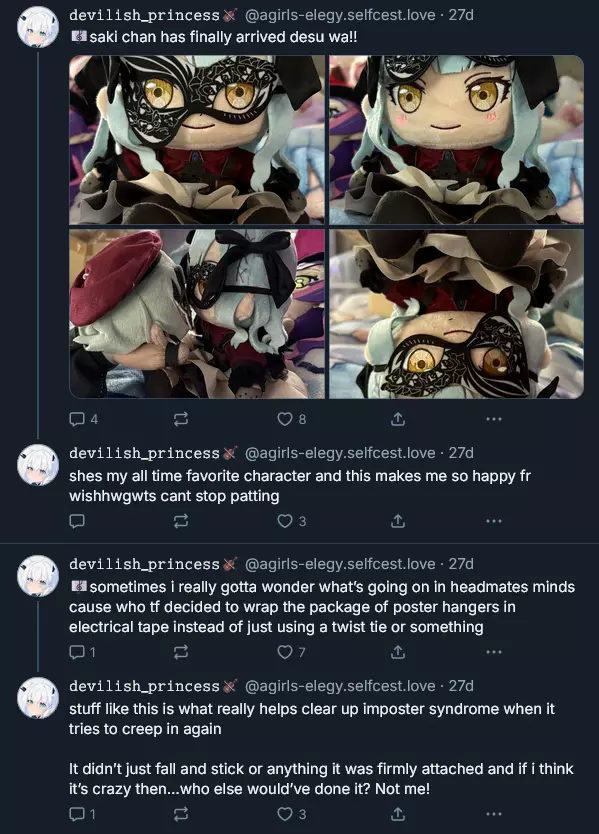The width and height of the screenshot is (599, 834).
Task: Share the saki chan post
Action: [398, 419]
